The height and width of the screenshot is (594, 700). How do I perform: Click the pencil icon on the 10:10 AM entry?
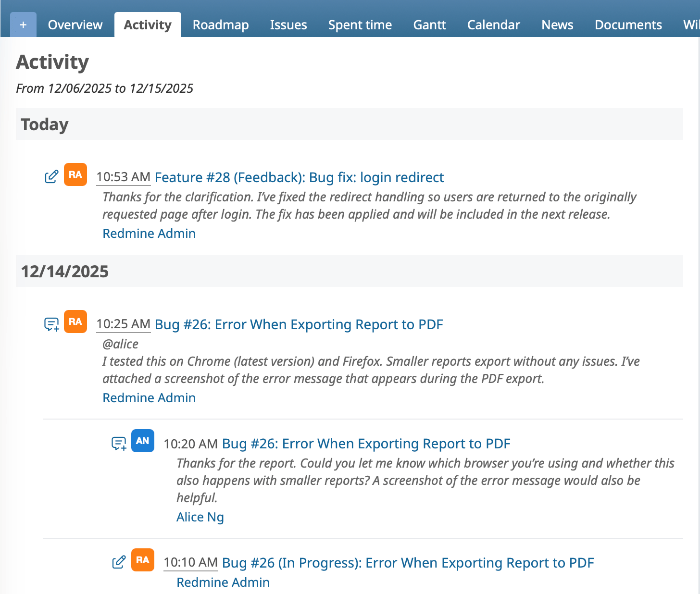[119, 561]
